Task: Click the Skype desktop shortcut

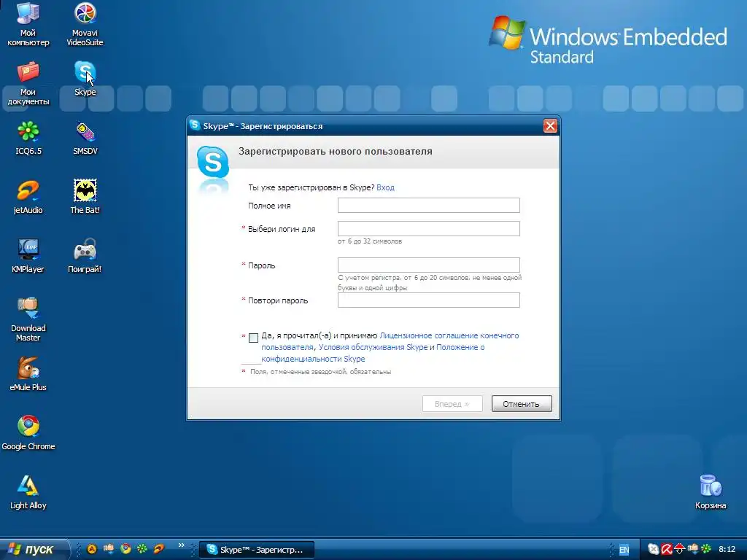Action: 85,78
